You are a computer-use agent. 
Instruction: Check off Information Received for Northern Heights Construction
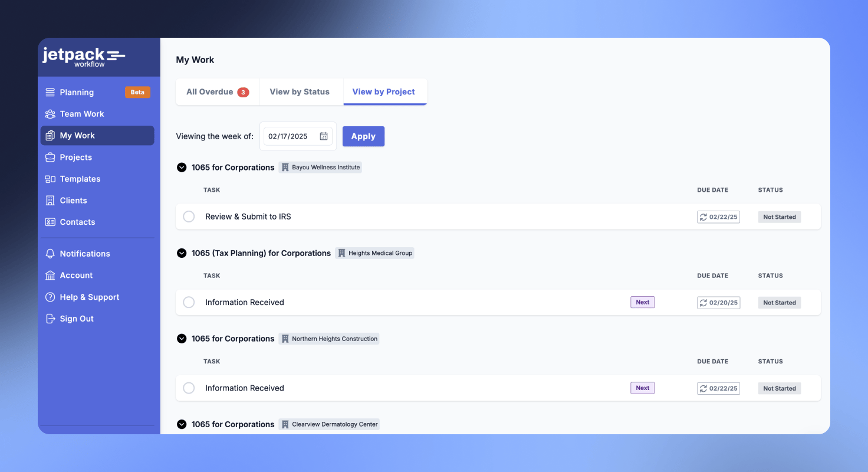189,388
